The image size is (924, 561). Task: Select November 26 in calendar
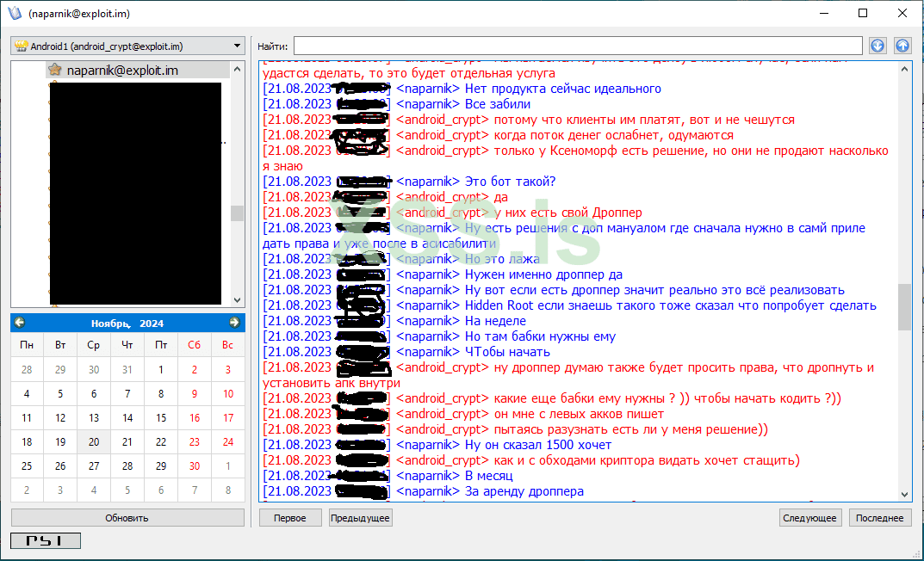tap(60, 465)
